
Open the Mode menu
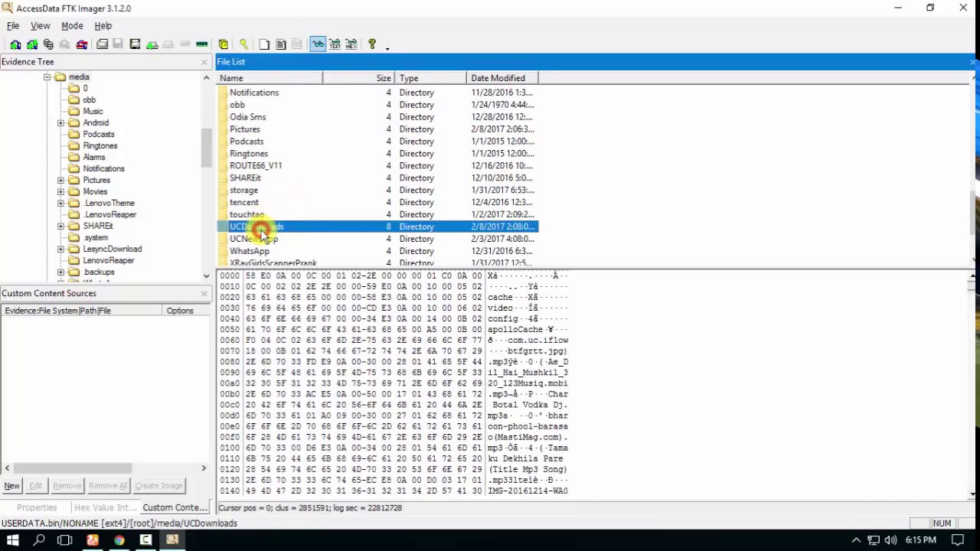(72, 26)
